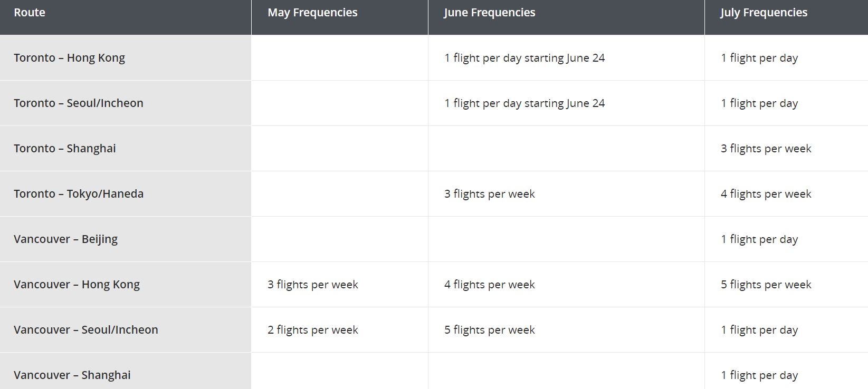
Task: Click Toronto – Shanghai July '3 flights per week'
Action: (x=766, y=149)
